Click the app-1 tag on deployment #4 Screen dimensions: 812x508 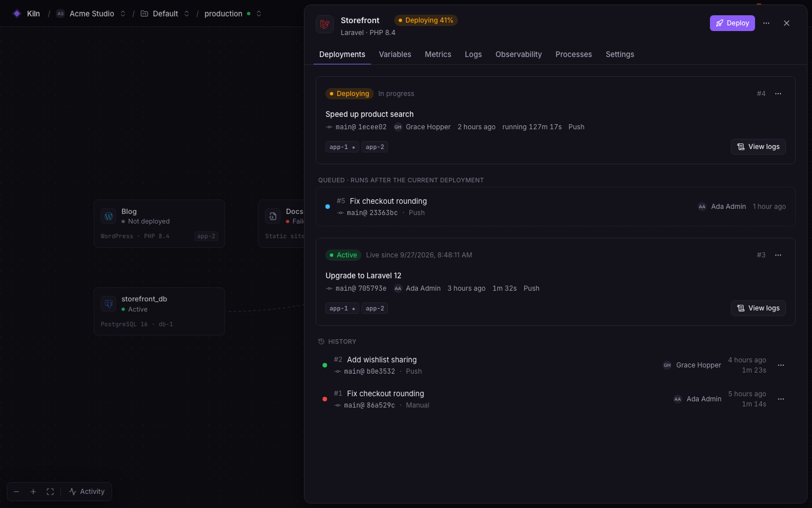(x=342, y=147)
